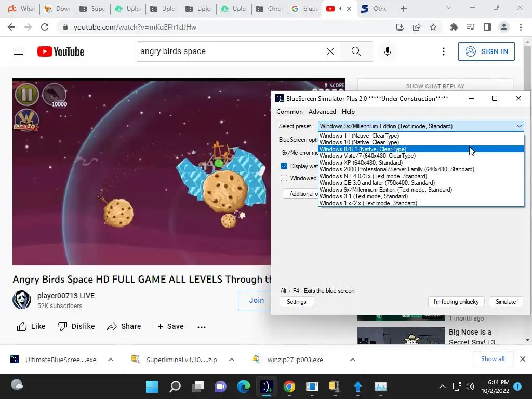This screenshot has height=399, width=532.
Task: Open the Big Nose video thumbnail
Action: (x=401, y=336)
